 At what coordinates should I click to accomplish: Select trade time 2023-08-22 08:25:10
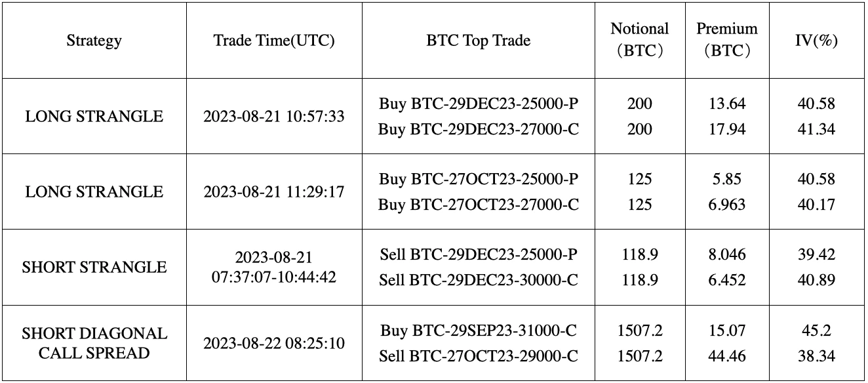pos(274,343)
